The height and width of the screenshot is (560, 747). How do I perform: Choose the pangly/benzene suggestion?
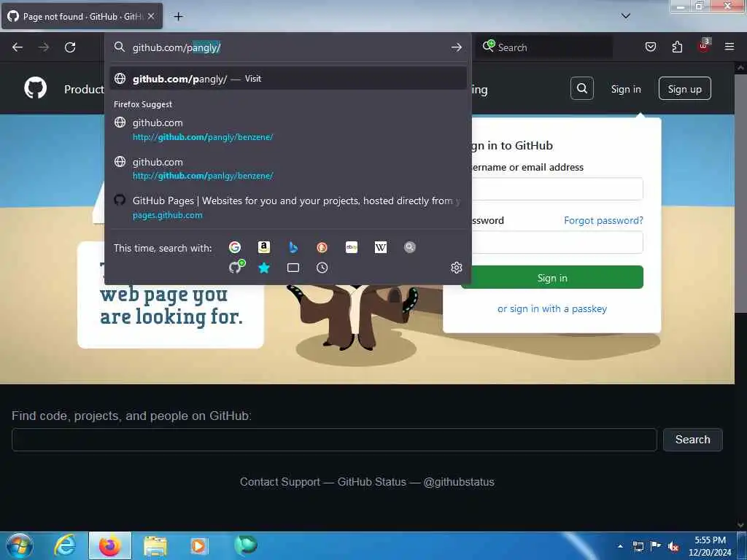tap(287, 130)
